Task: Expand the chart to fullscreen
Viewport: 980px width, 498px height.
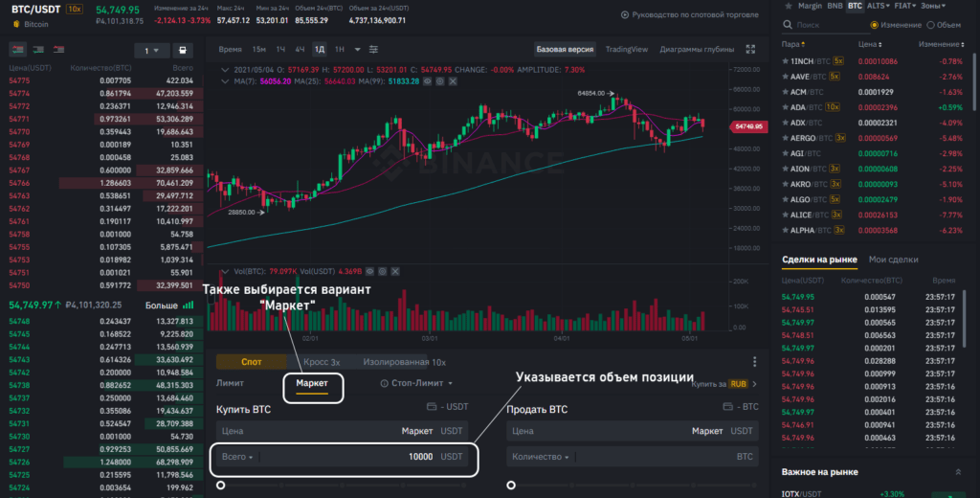Action: click(x=750, y=49)
